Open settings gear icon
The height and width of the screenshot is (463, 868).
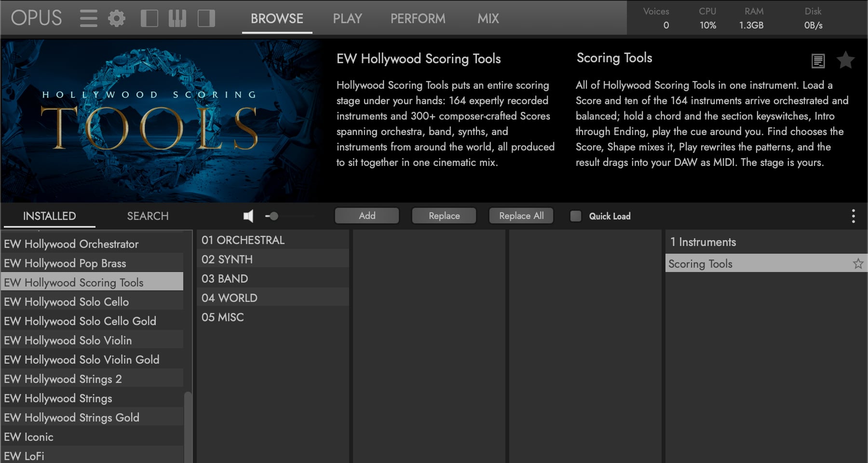coord(117,18)
